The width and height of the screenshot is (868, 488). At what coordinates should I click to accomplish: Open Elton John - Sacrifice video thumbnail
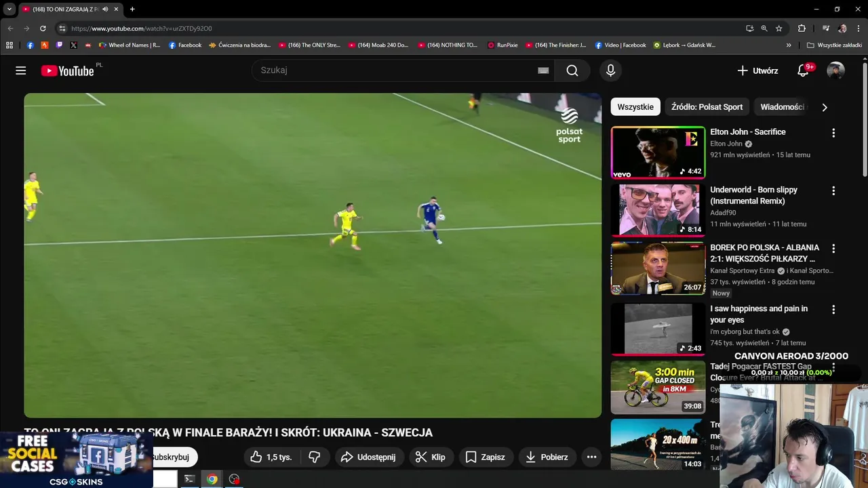[658, 152]
